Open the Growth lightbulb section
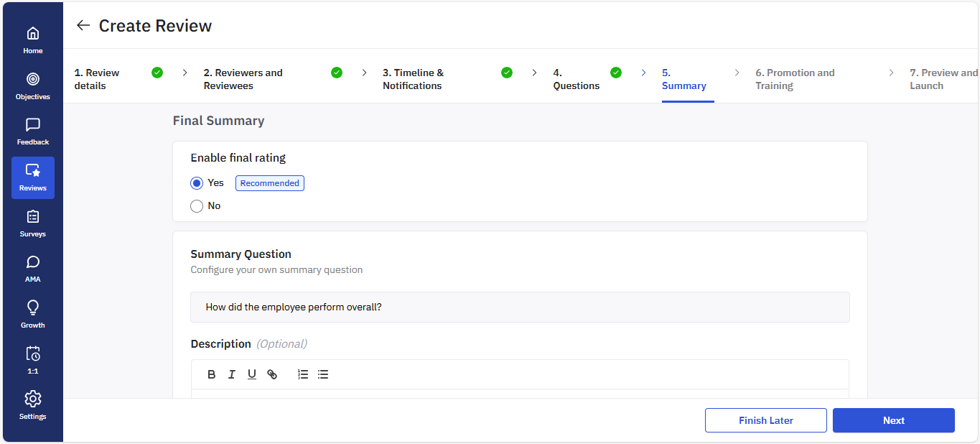This screenshot has height=444, width=980. point(33,313)
